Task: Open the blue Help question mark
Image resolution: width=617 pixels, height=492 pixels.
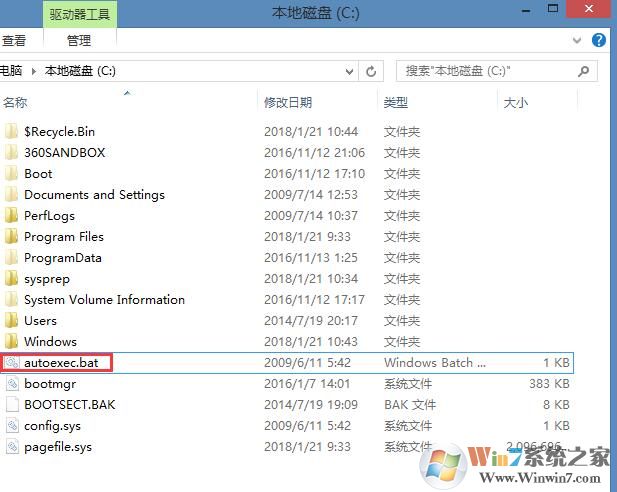Action: click(599, 40)
